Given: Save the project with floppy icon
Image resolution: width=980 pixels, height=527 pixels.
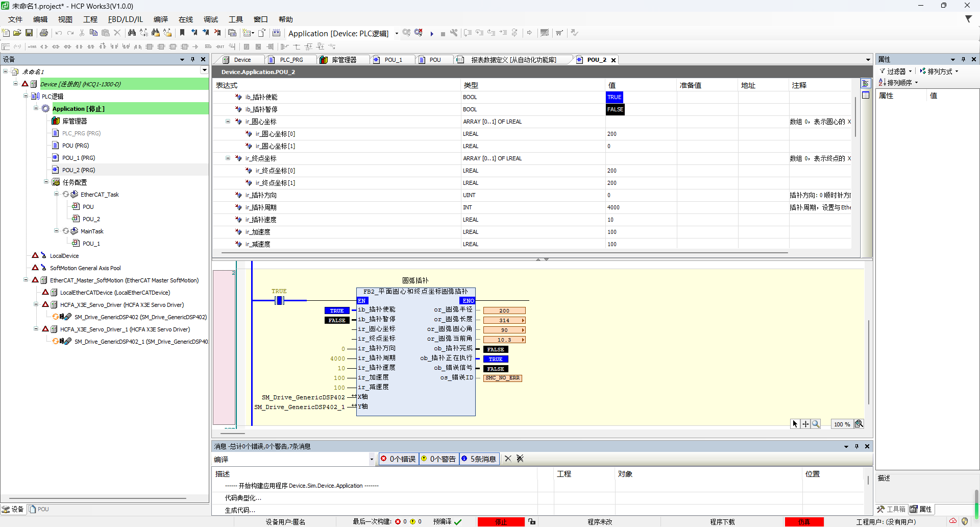Looking at the screenshot, I should pos(29,33).
